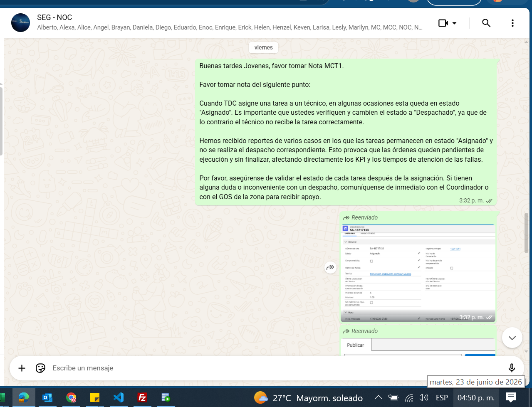Open the second forwarded 'Publicar' image
The width and height of the screenshot is (532, 407).
click(x=418, y=347)
